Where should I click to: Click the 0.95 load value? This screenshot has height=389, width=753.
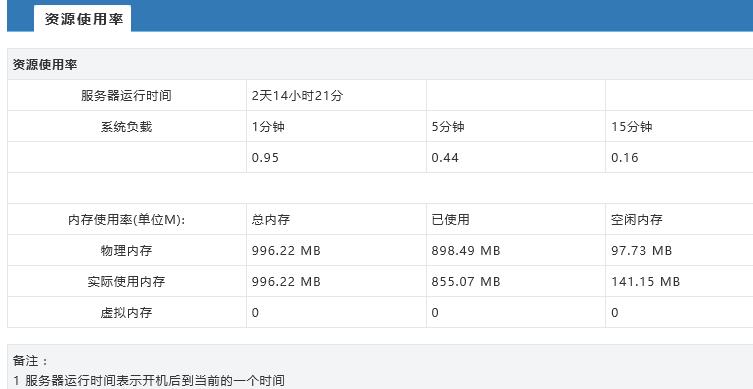coord(265,158)
